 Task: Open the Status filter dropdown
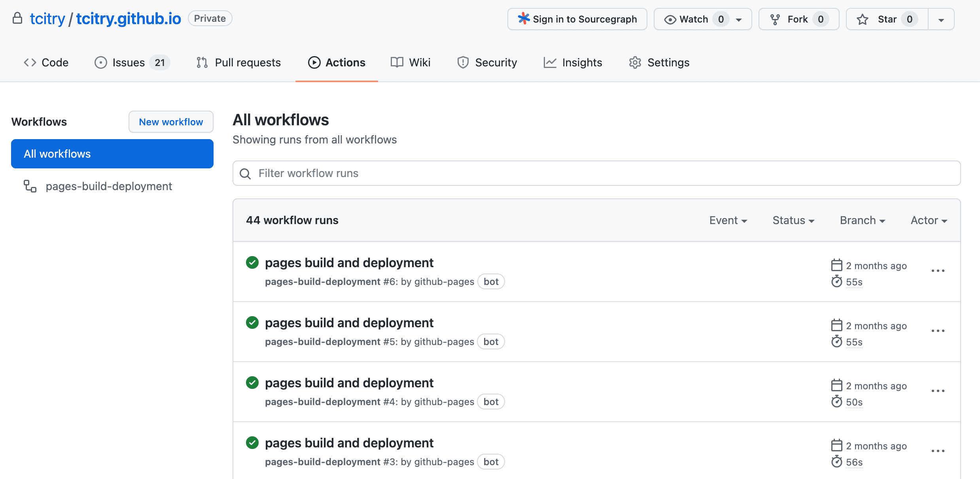793,220
